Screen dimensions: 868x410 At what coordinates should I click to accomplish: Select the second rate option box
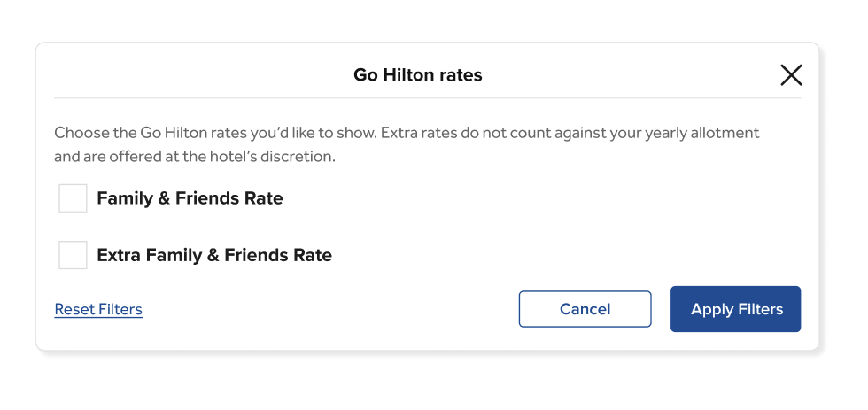(x=73, y=255)
